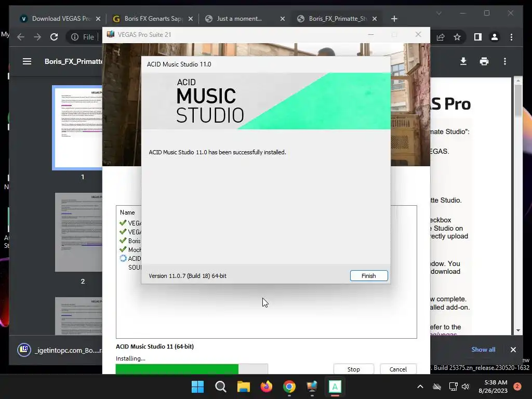Open volume control tray icon
Image resolution: width=532 pixels, height=399 pixels.
coord(465,387)
